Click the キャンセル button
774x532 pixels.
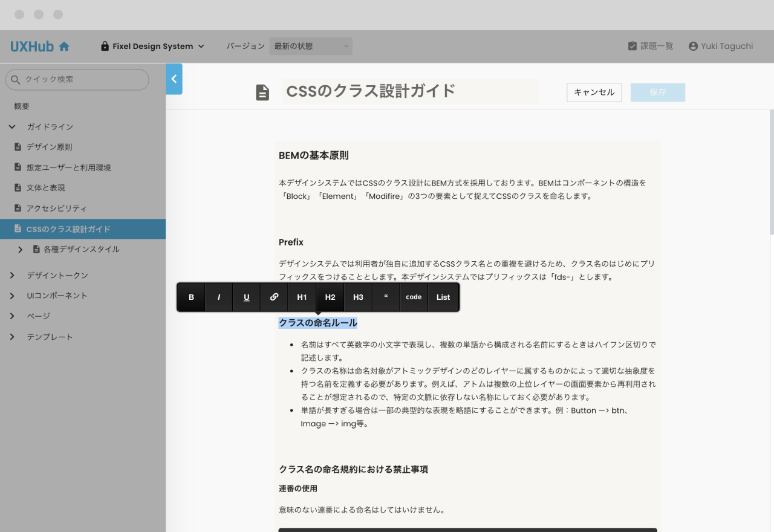594,92
